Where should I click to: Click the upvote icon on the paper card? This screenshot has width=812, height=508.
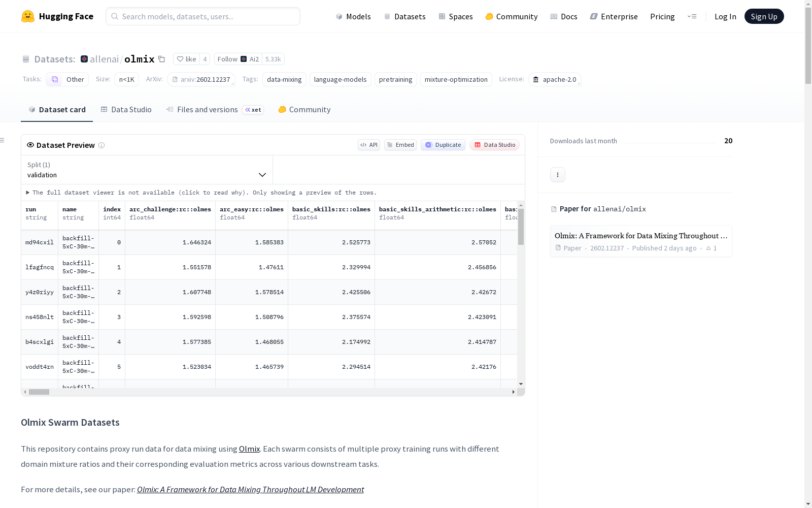[x=708, y=248]
